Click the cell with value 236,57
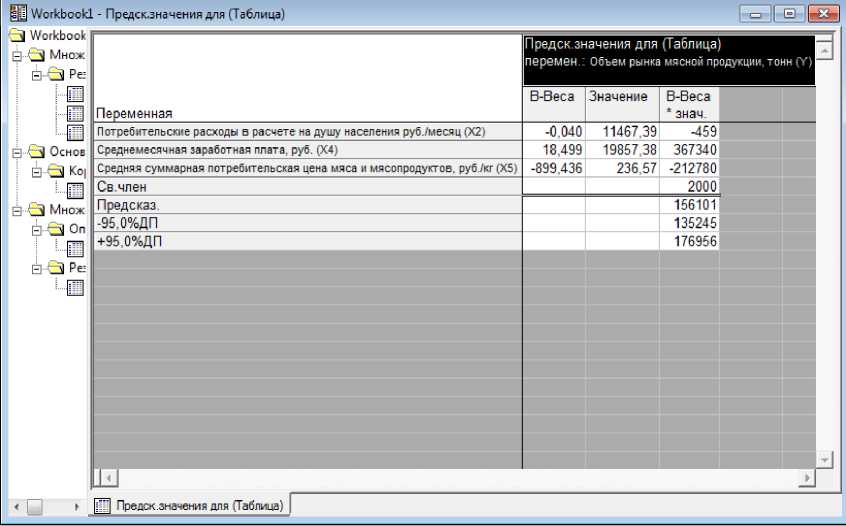Viewport: 846px width, 526px height. (622, 168)
